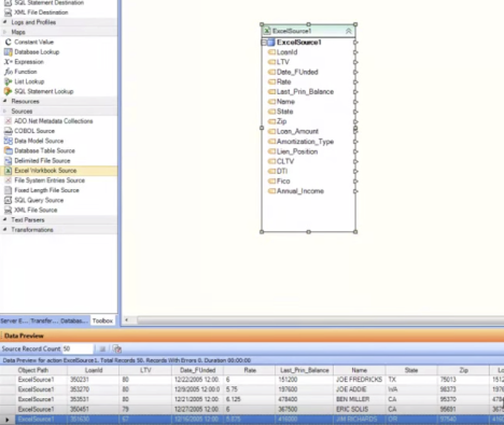Select the Excel Workbook Source item
Screen dimensions: 504x425
[x=45, y=171]
